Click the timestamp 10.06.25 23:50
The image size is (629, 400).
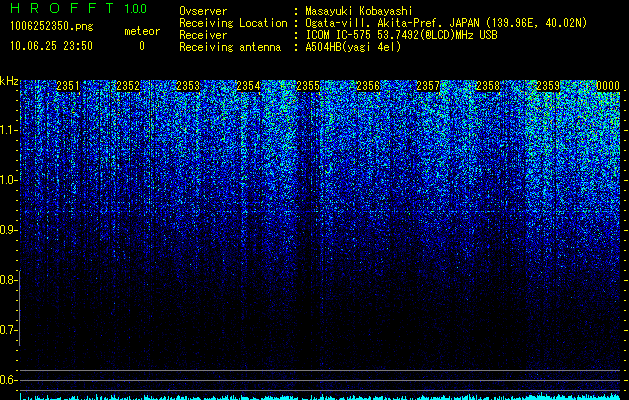(x=51, y=46)
